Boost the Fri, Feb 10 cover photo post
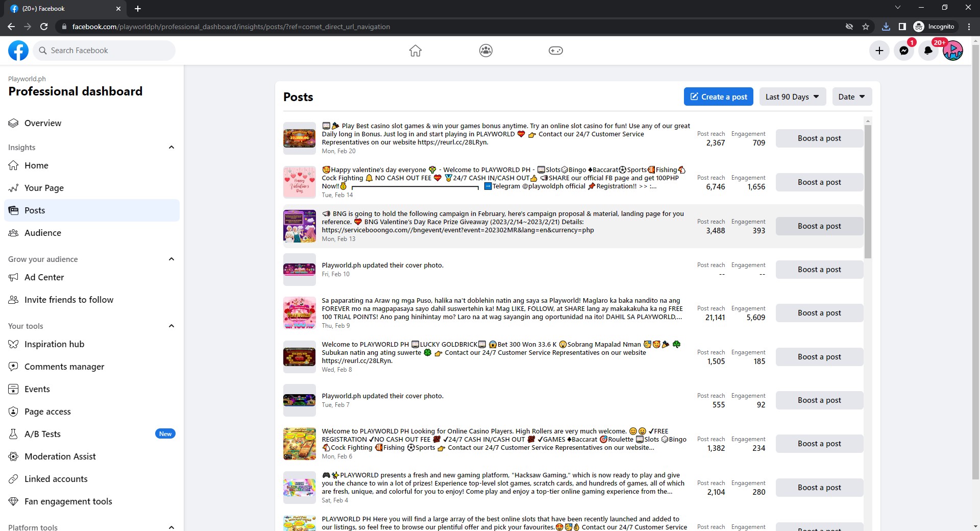Viewport: 980px width, 531px height. [x=819, y=270]
